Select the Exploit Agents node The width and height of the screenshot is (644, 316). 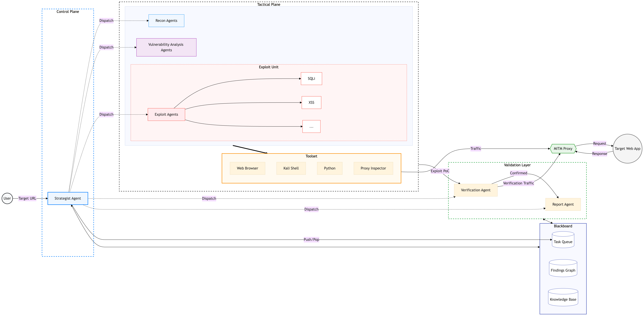166,114
